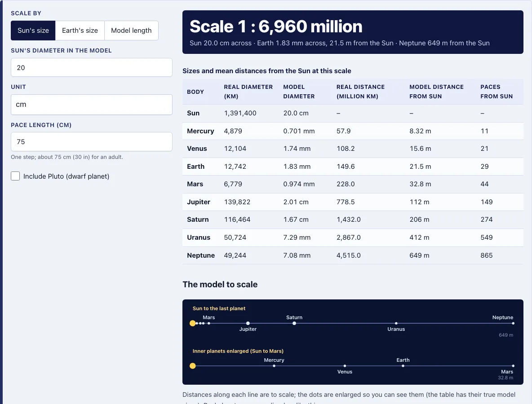
Task: Click Mercury's model distance 8.32 m
Action: (x=421, y=131)
